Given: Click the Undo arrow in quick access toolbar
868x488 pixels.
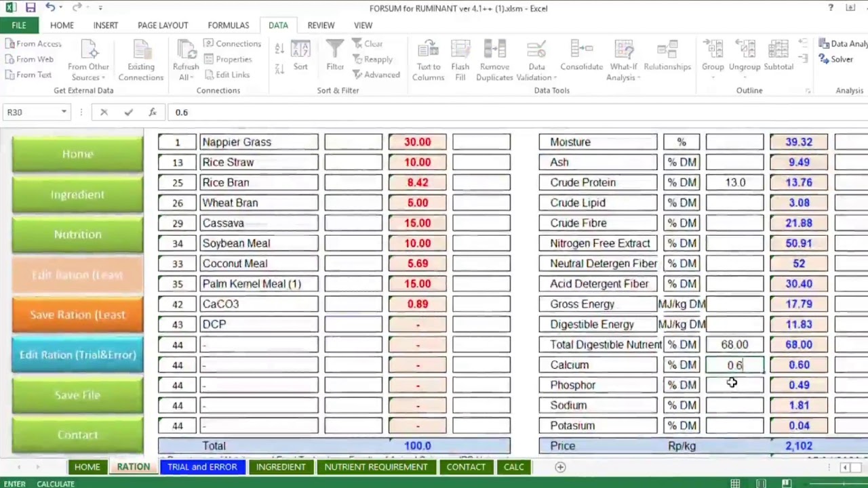Looking at the screenshot, I should pyautogui.click(x=51, y=7).
